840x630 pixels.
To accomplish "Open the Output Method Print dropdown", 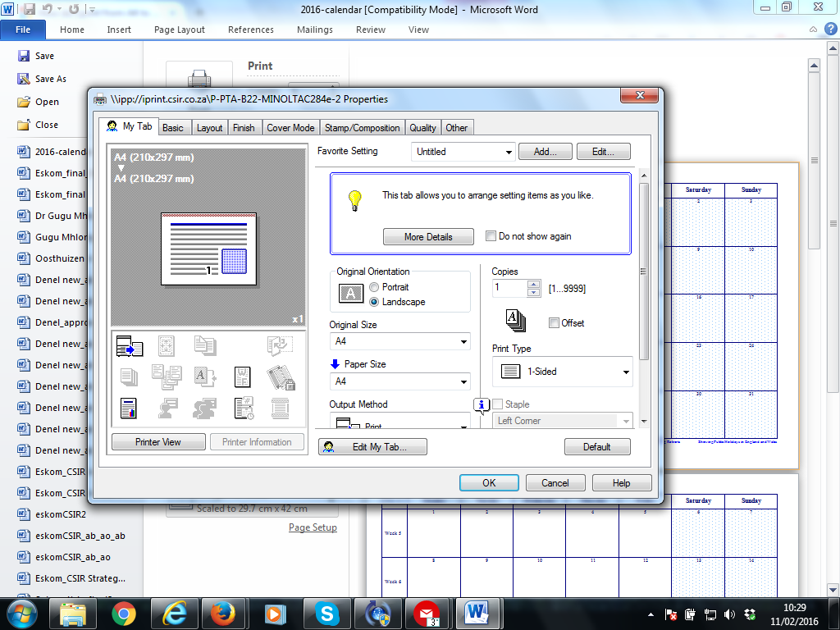I will tap(399, 421).
